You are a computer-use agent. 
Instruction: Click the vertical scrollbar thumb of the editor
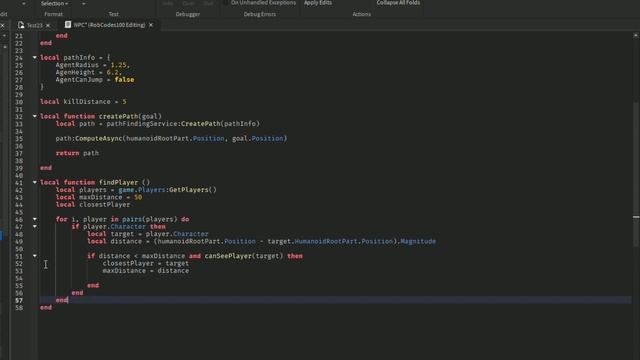click(636, 173)
